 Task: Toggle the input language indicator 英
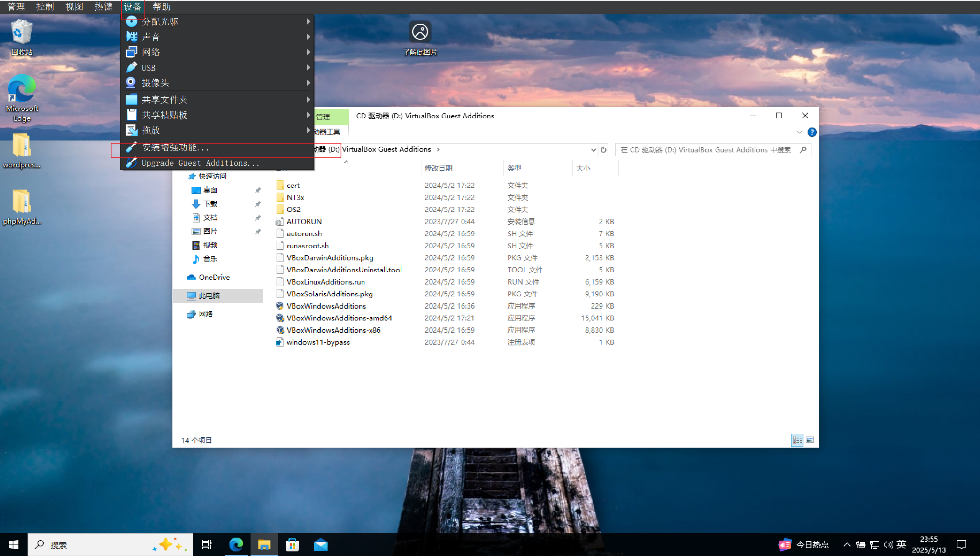coord(901,544)
